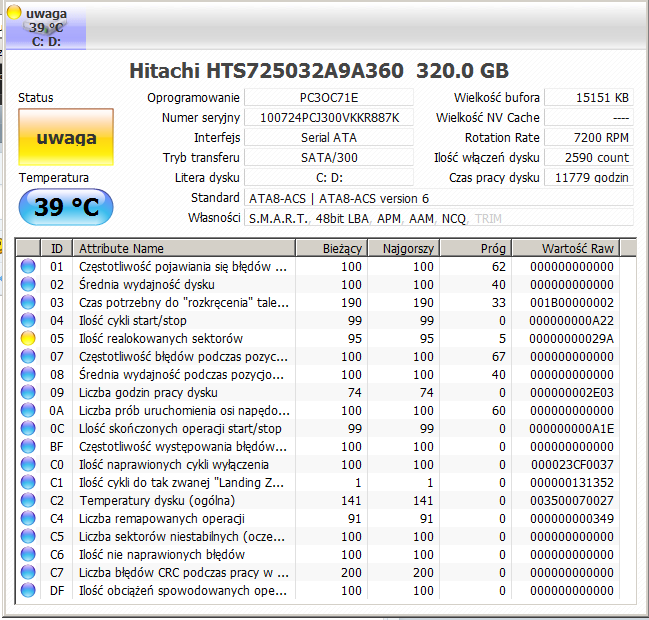Click the blue status icon of attribute C0
Screen dimensions: 649x620
tap(28, 464)
